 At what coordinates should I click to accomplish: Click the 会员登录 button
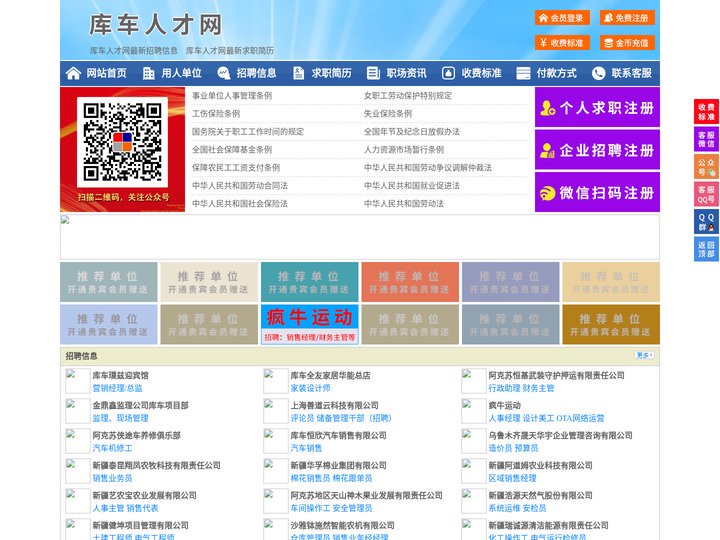pyautogui.click(x=562, y=18)
